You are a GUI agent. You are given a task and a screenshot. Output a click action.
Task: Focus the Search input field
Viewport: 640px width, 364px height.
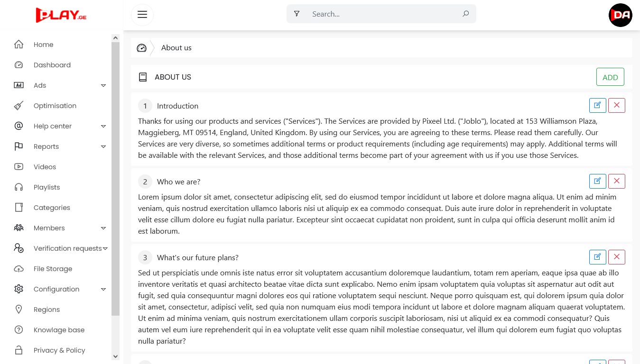(x=384, y=14)
